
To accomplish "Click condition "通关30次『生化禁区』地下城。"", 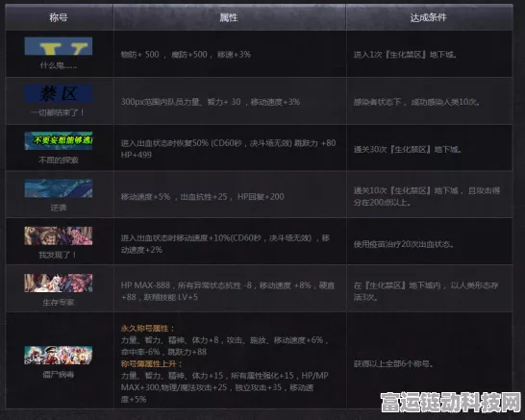I will [x=408, y=149].
